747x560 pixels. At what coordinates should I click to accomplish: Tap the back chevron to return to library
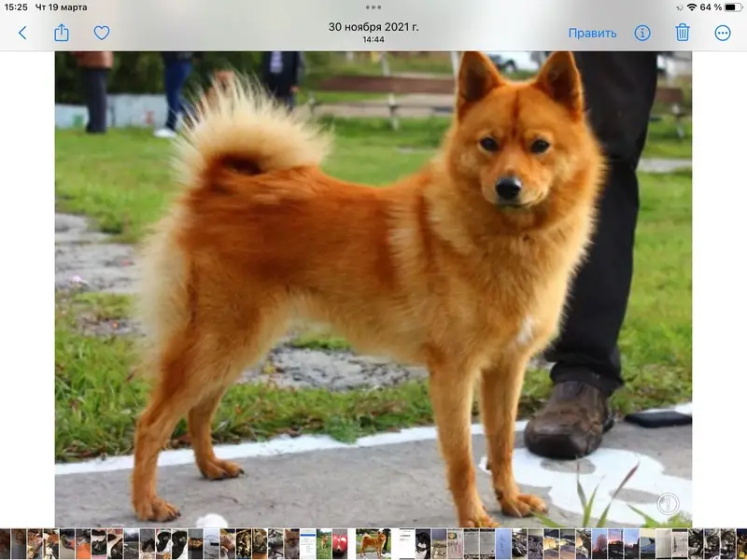click(x=22, y=33)
